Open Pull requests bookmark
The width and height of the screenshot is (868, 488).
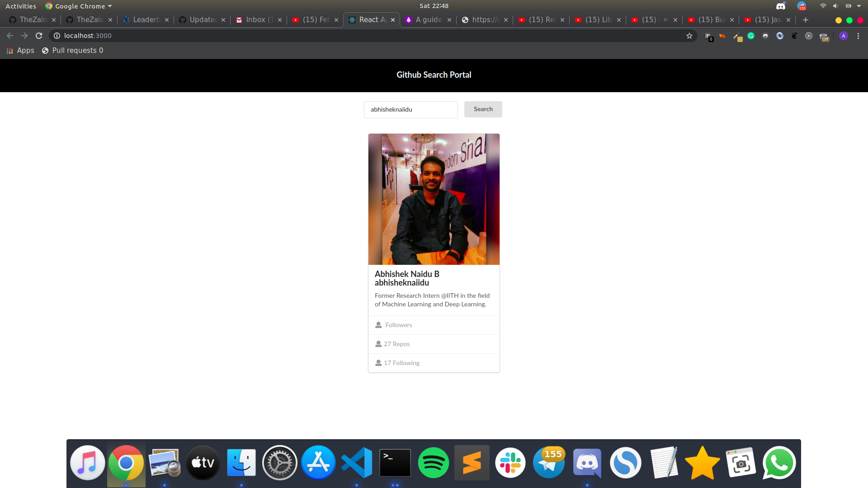coord(72,51)
